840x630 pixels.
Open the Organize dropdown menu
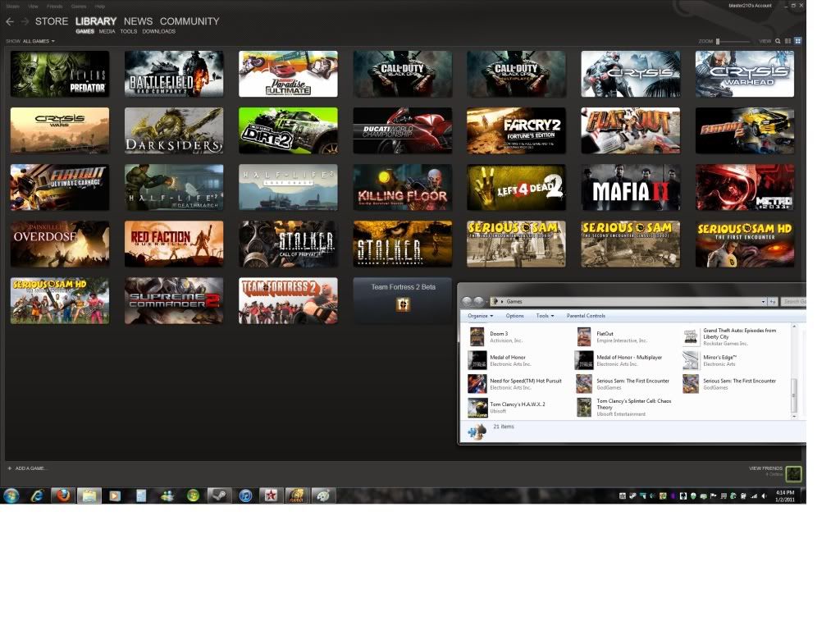coord(480,316)
